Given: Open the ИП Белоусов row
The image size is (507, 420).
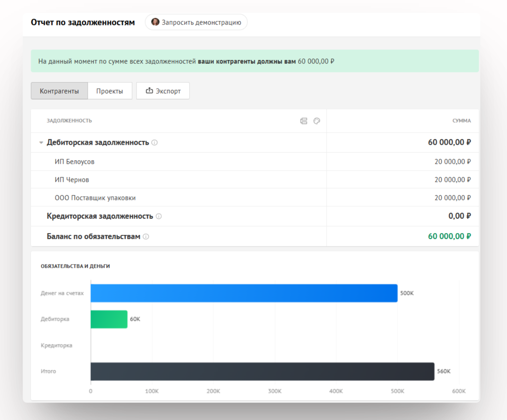Looking at the screenshot, I should pyautogui.click(x=74, y=162).
